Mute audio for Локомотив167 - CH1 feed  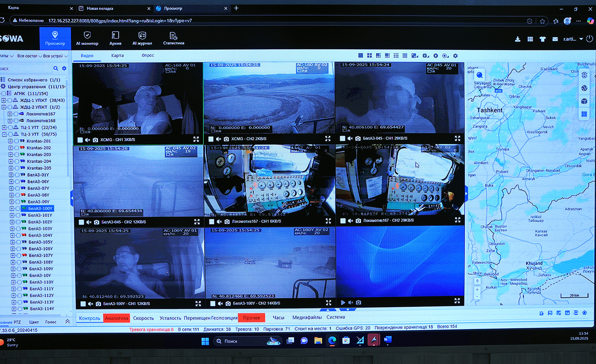tap(220, 221)
